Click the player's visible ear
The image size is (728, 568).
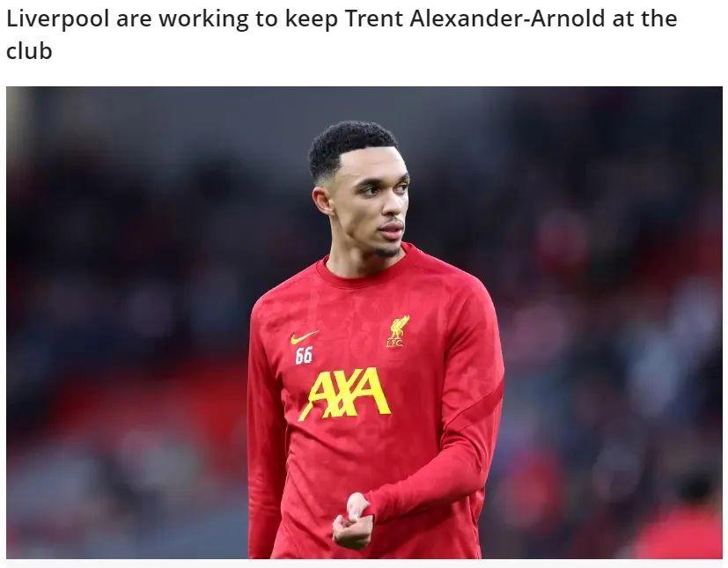click(x=321, y=201)
